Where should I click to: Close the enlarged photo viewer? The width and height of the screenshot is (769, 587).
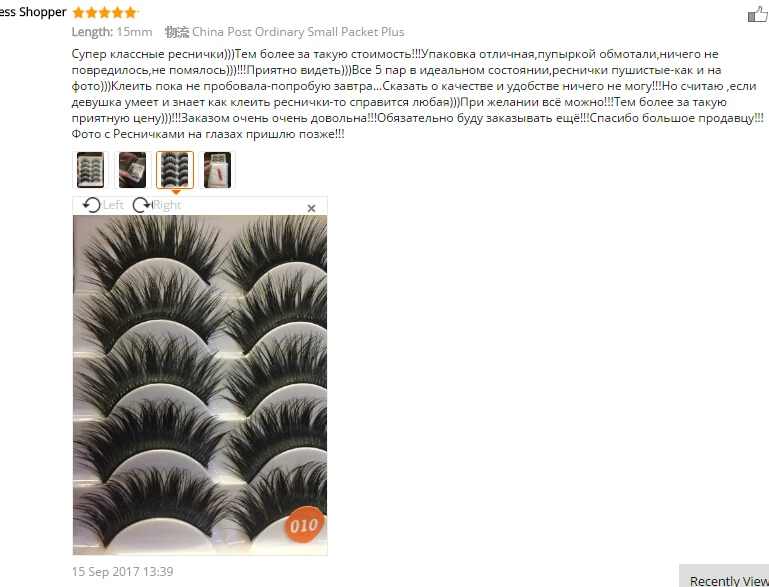(x=311, y=208)
